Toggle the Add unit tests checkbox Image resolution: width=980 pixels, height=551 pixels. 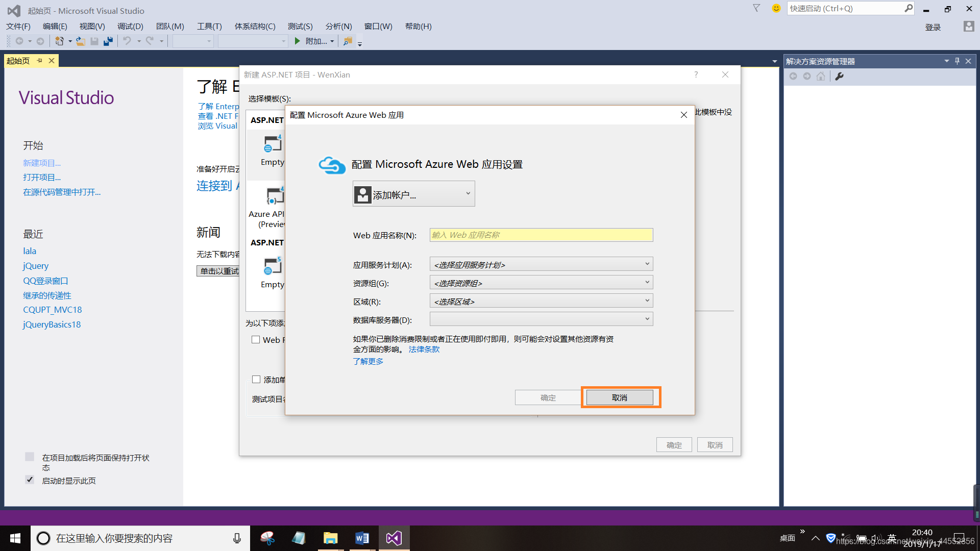click(256, 380)
